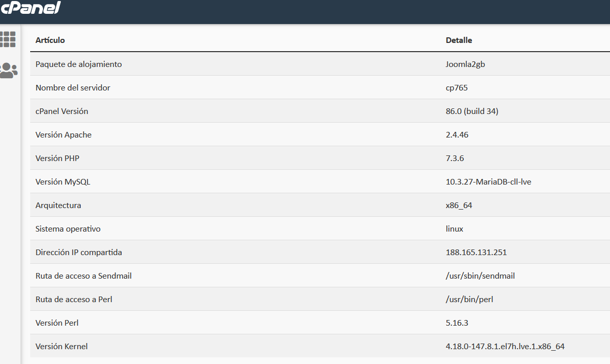Open User Manager people icon in sidebar

click(9, 71)
